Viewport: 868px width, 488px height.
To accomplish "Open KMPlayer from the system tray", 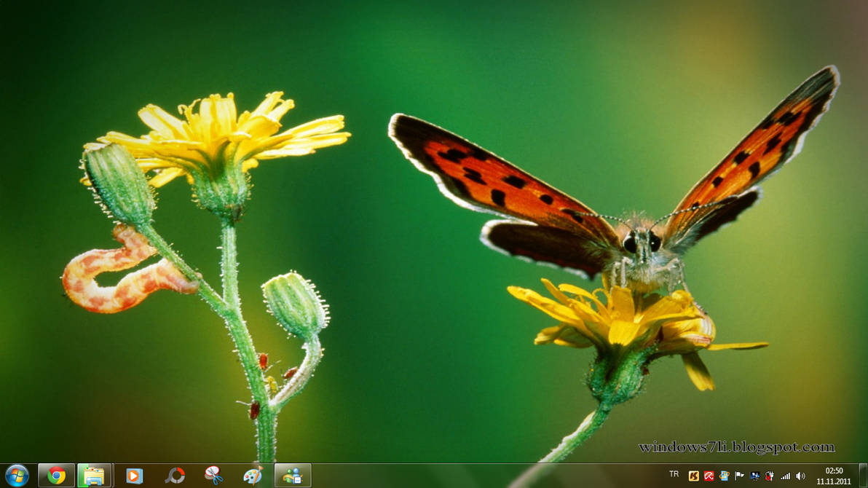I will pos(693,476).
